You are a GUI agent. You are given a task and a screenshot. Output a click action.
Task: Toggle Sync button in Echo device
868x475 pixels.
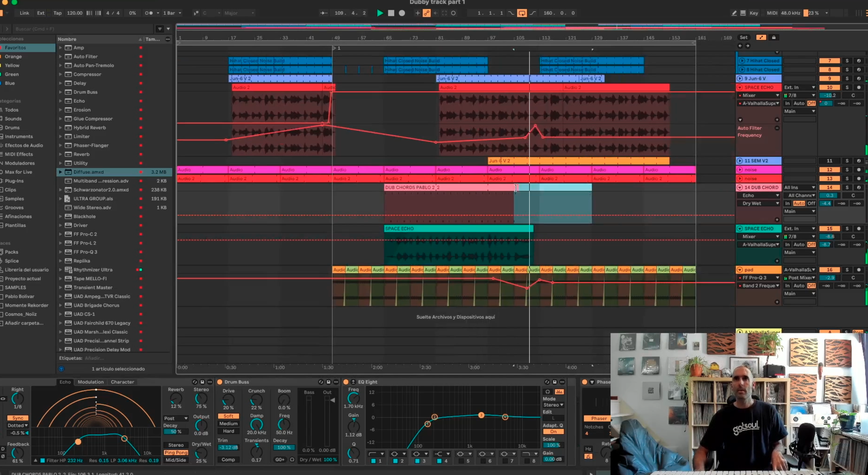pyautogui.click(x=18, y=418)
